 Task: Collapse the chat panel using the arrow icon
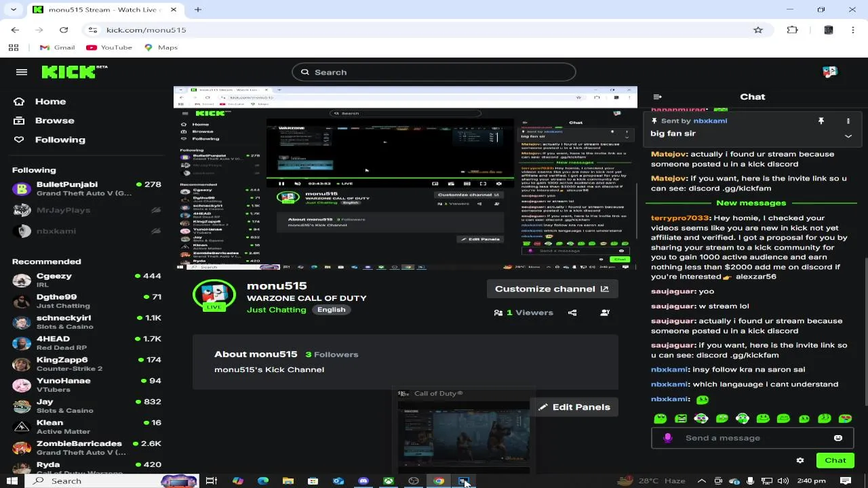coord(657,97)
